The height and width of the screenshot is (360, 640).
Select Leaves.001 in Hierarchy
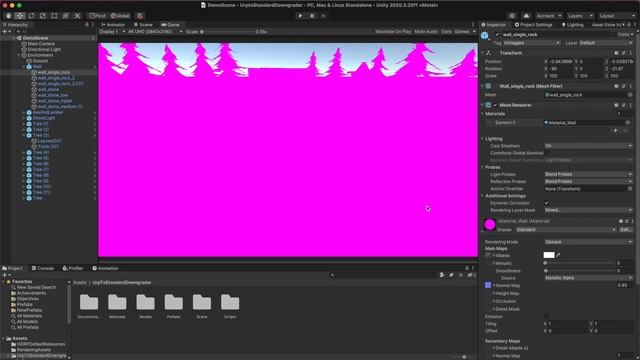[49, 141]
